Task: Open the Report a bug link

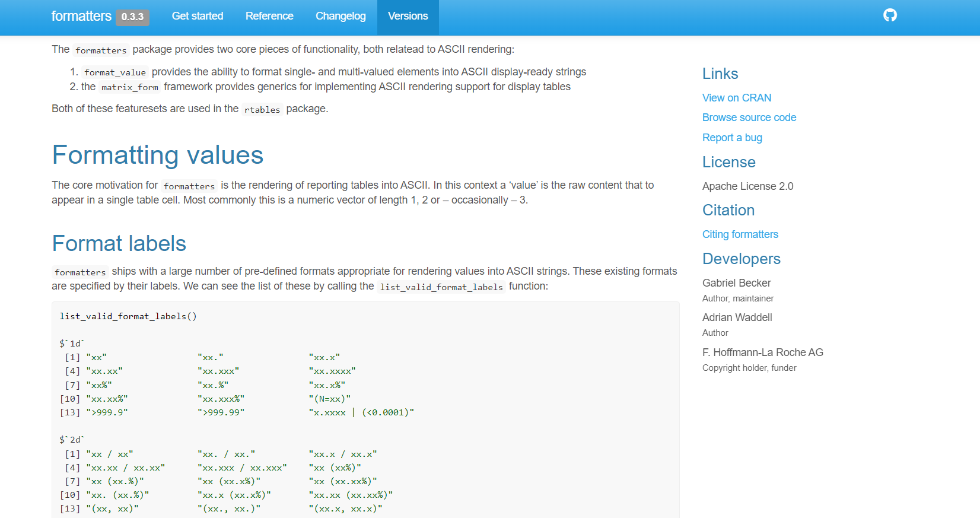Action: click(x=732, y=138)
